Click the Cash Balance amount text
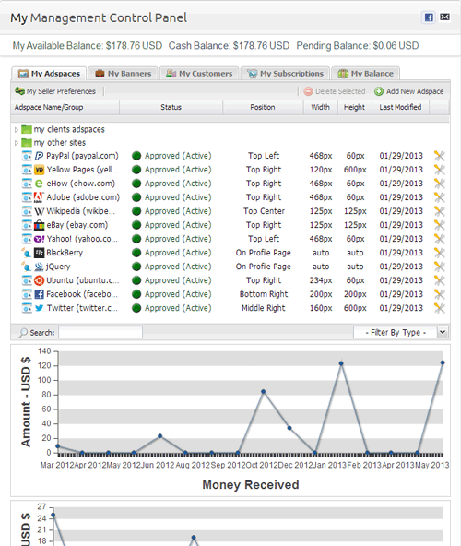461x546 pixels. point(261,46)
